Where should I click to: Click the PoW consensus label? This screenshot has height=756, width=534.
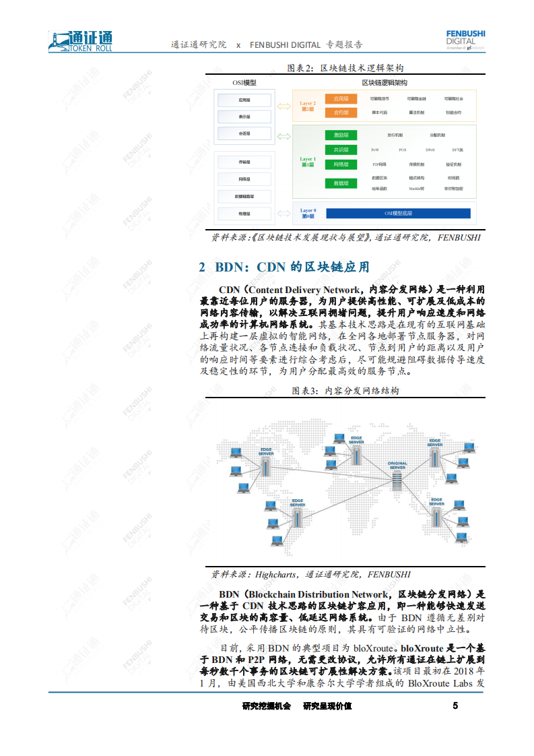[375, 150]
